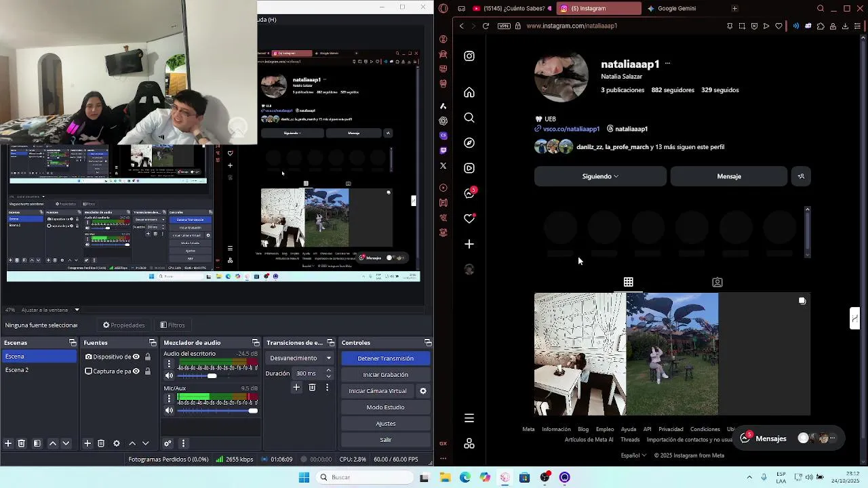868x488 pixels.
Task: Open the Instagram More hamburger menu
Action: pos(469,418)
